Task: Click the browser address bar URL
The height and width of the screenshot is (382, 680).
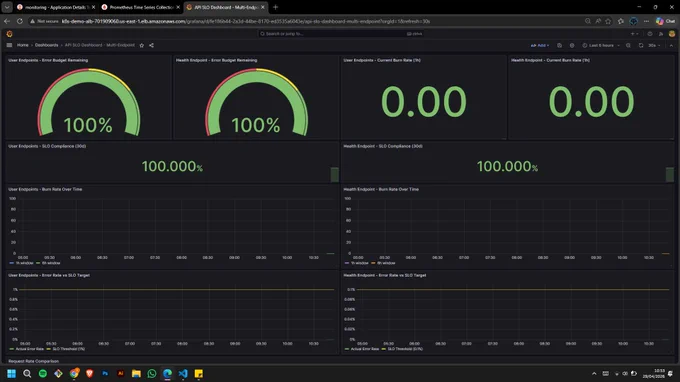Action: [x=245, y=21]
